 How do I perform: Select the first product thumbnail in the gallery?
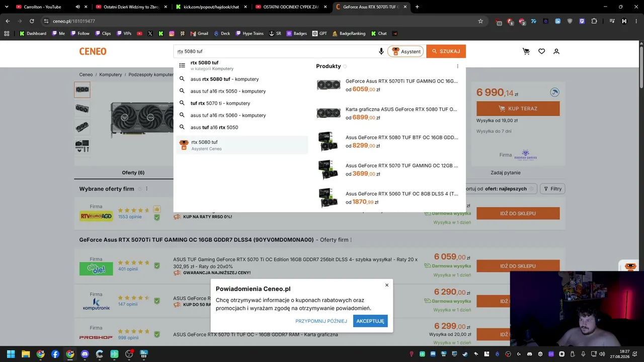point(82,90)
